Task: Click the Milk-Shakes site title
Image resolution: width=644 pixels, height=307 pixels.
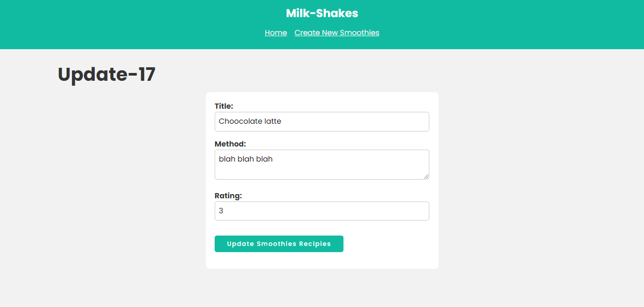Action: [x=322, y=13]
